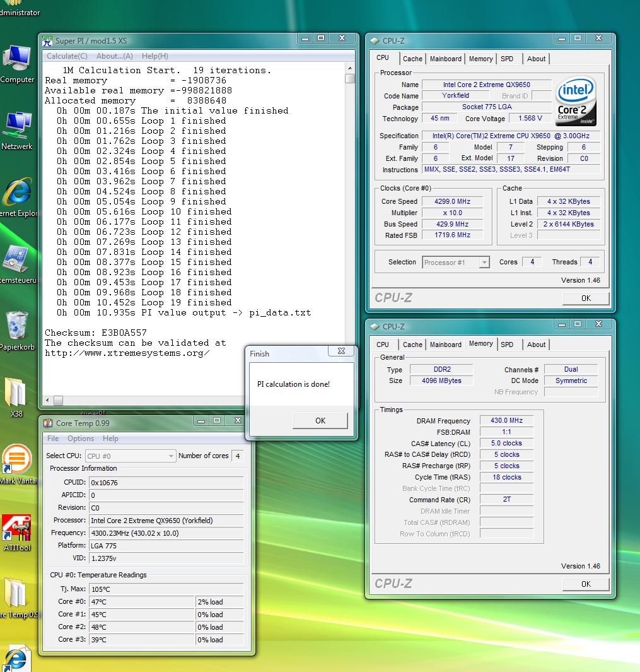This screenshot has width=640, height=672.
Task: Open the Papierkorb recycle bin
Action: point(16,331)
